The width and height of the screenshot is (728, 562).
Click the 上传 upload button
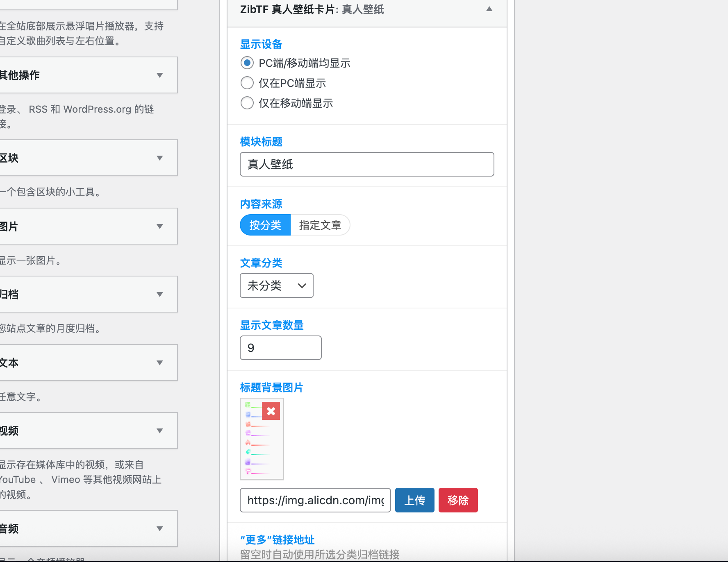[x=414, y=500]
